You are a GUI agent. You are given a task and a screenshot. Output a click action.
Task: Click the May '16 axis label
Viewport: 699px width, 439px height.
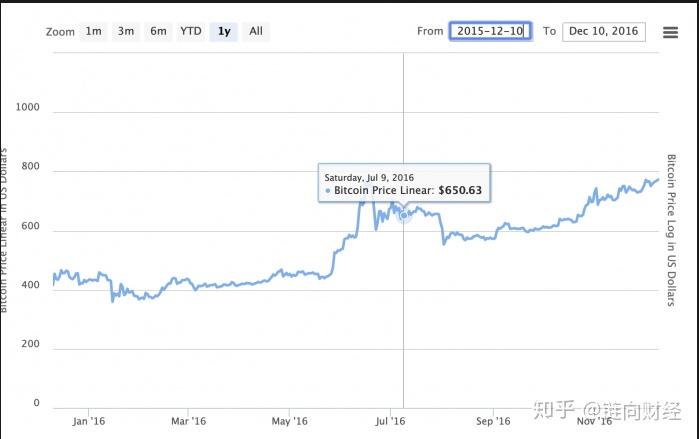click(x=288, y=421)
